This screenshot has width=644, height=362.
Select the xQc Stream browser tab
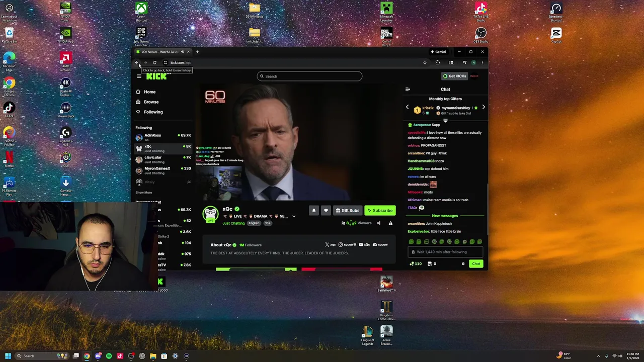[x=160, y=52]
